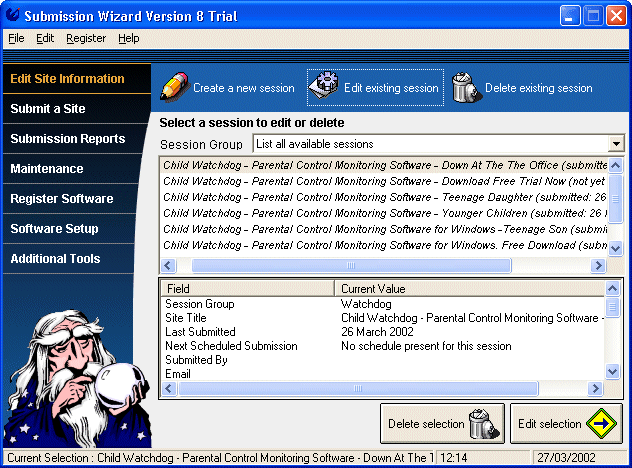
Task: Open Submission Reports in the sidebar
Action: pos(73,139)
